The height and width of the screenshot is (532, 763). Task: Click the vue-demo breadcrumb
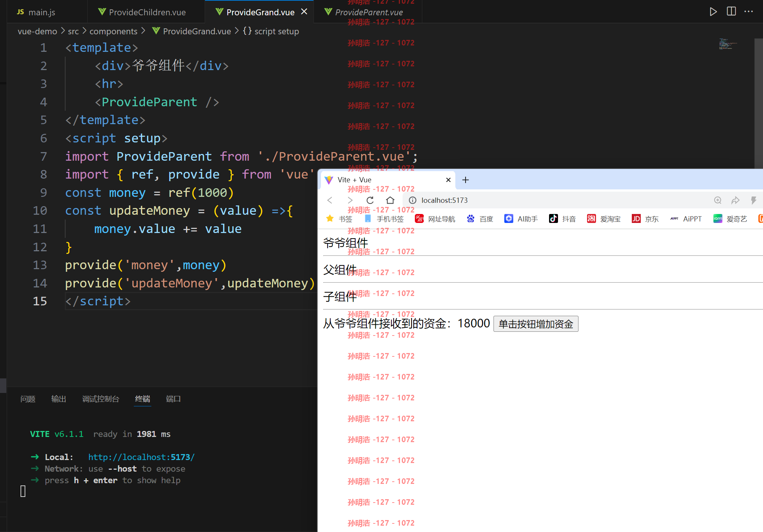(37, 31)
